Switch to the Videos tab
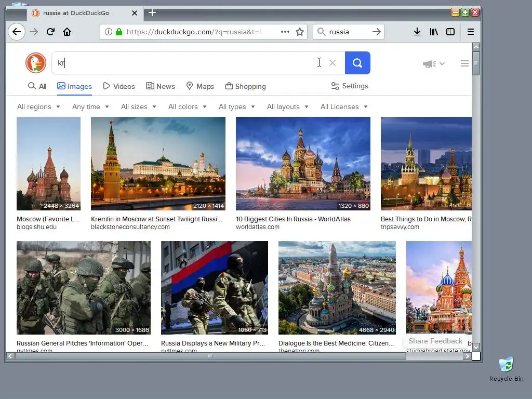The height and width of the screenshot is (399, 532). [119, 86]
